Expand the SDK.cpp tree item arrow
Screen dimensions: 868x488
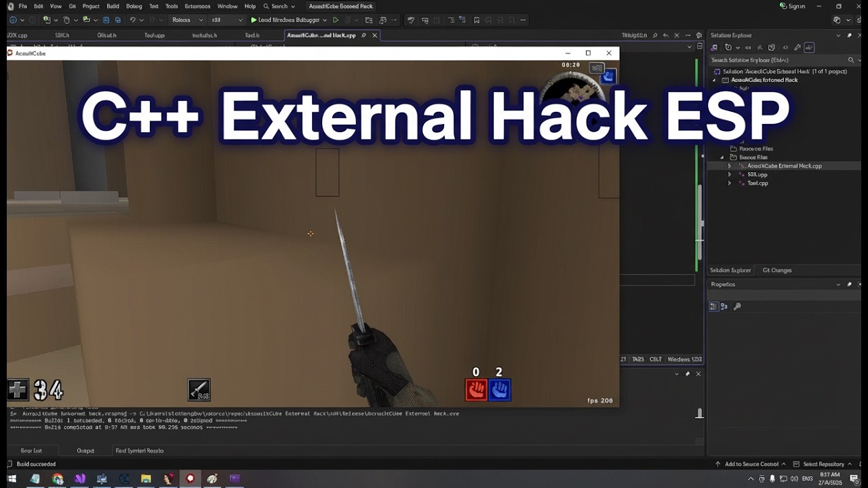click(730, 175)
